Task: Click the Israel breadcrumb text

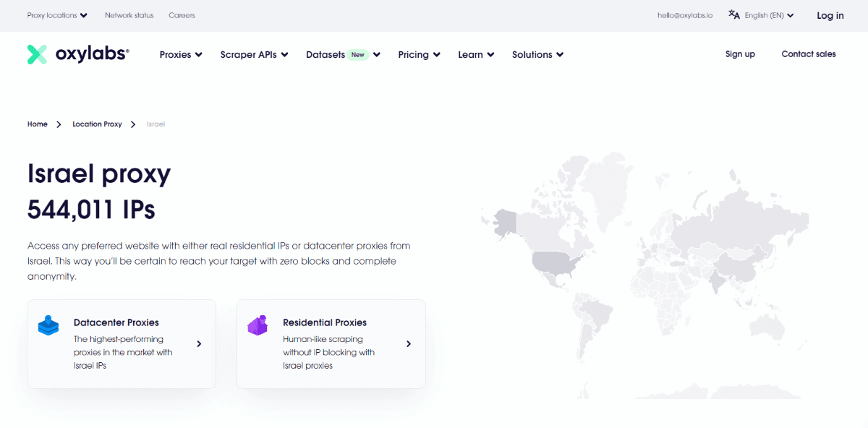Action: (x=156, y=124)
